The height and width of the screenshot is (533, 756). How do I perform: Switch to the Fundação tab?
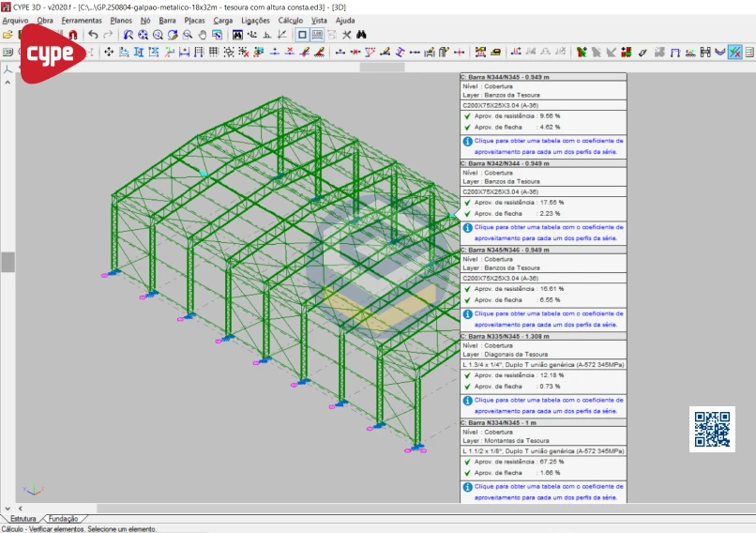click(x=65, y=518)
